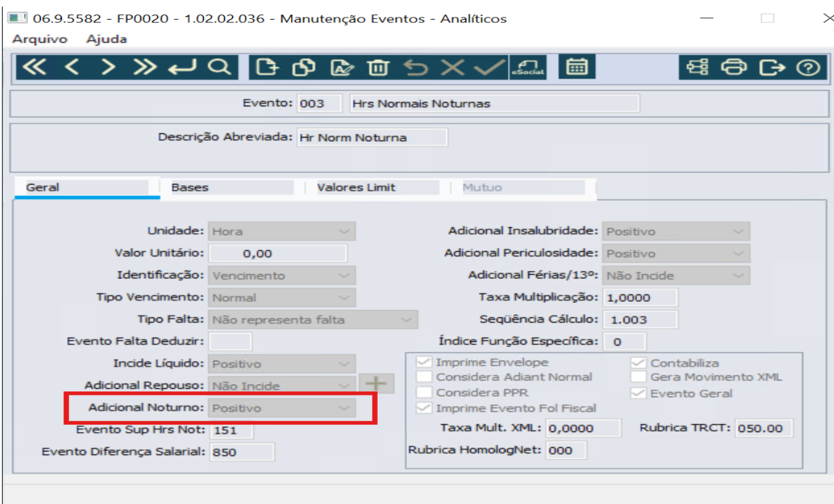Toggle the Contabiliza checkbox

[x=638, y=363]
